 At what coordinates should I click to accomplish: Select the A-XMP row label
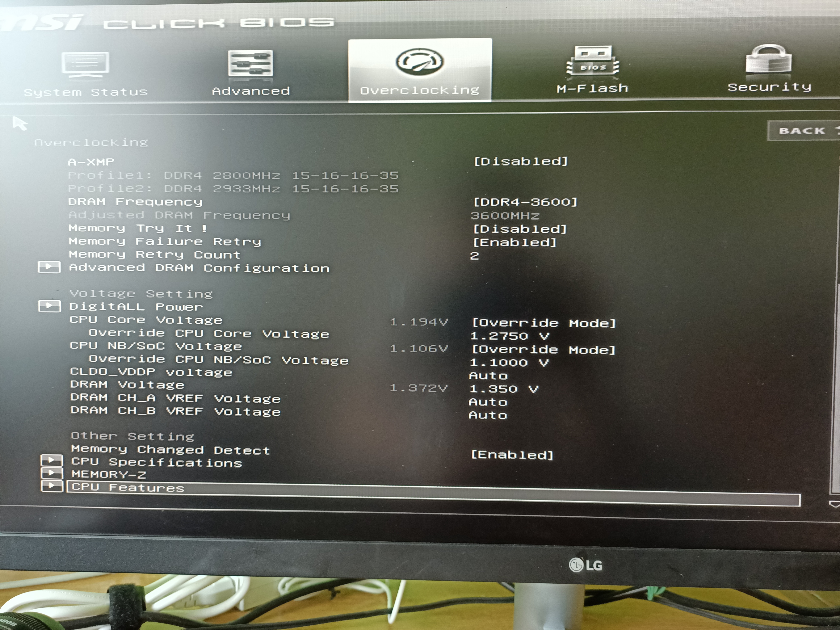coord(91,162)
